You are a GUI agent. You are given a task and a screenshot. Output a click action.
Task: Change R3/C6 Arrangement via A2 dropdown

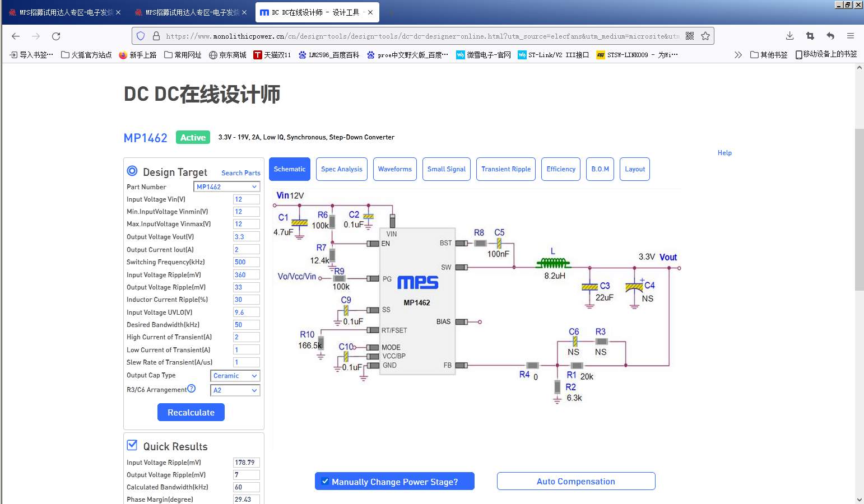pos(235,390)
